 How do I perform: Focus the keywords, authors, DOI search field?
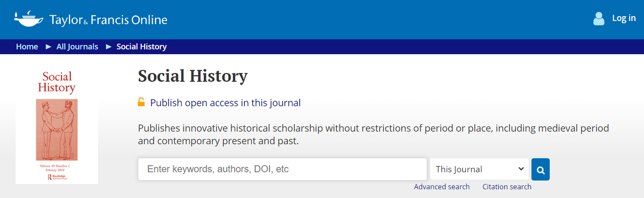(x=282, y=169)
